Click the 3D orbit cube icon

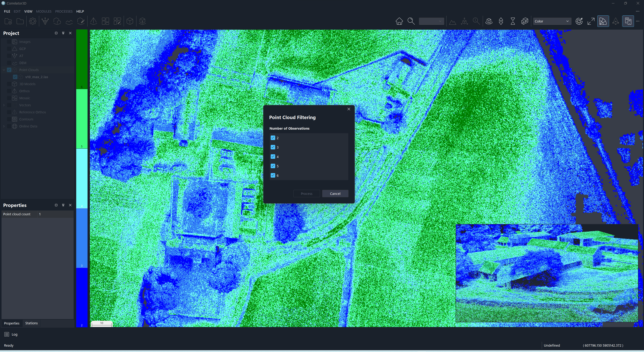489,21
